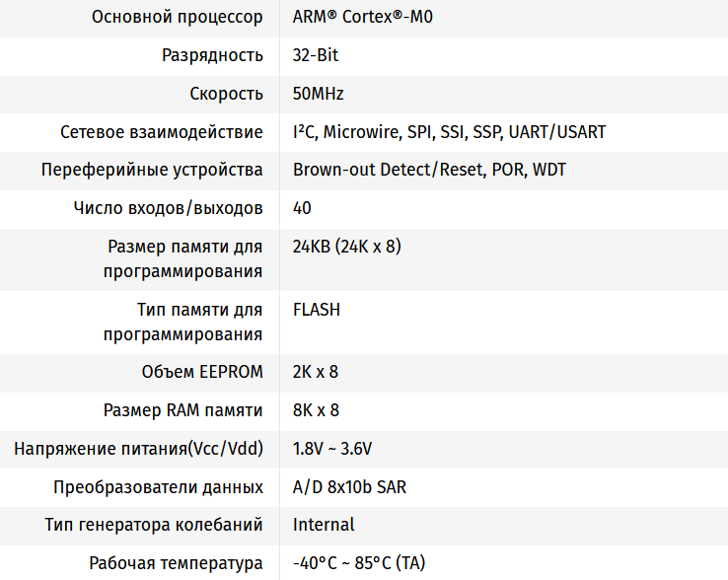
Task: Click the "24KB (24K x 8)" value
Action: click(347, 247)
